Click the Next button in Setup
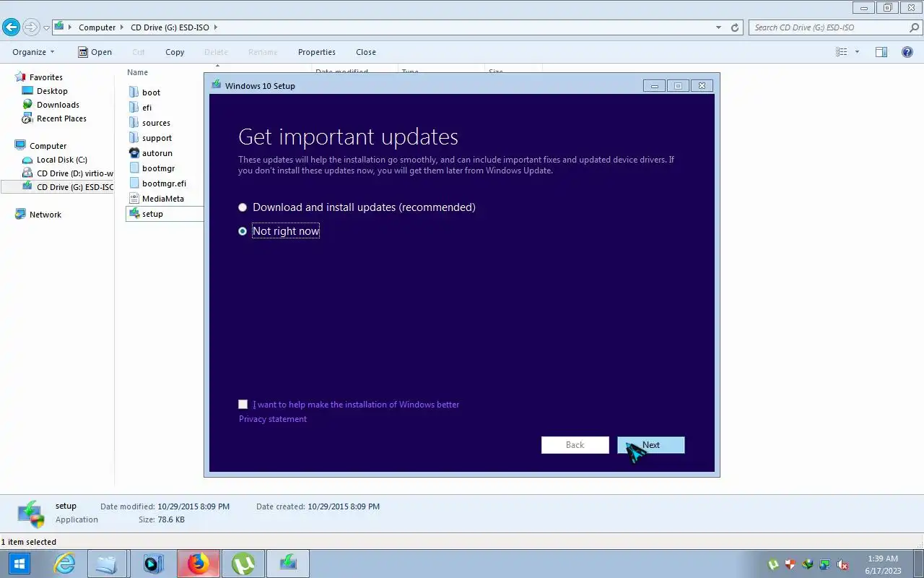The image size is (924, 578). point(651,445)
